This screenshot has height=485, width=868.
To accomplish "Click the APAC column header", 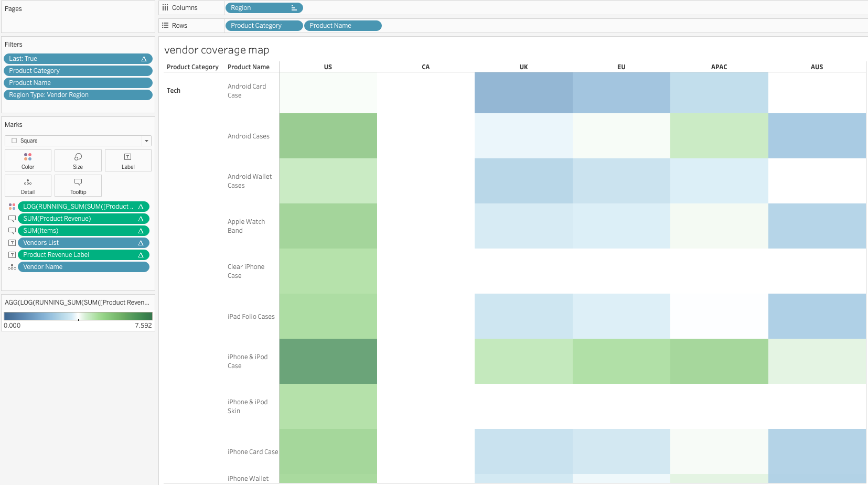I will pyautogui.click(x=719, y=67).
